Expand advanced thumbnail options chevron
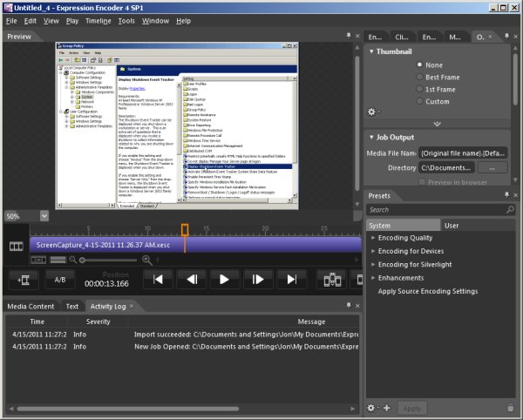 [437, 124]
